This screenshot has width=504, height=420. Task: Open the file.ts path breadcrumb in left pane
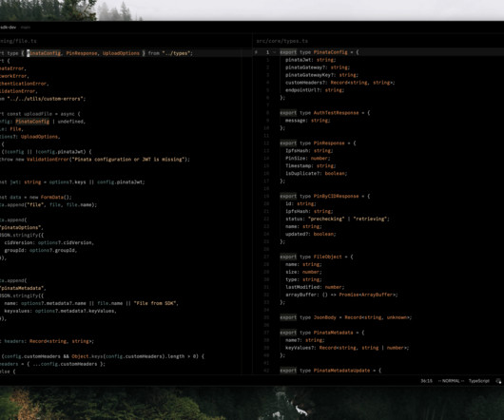click(18, 41)
